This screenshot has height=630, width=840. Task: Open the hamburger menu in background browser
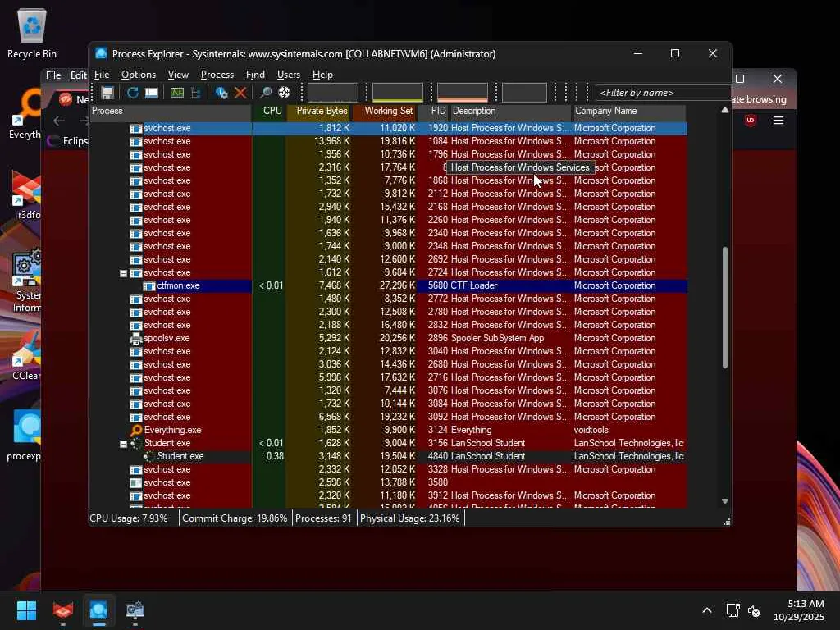(x=778, y=121)
